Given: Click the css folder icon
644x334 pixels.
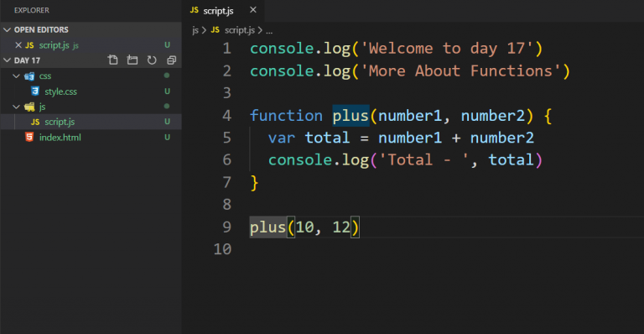Looking at the screenshot, I should (x=29, y=76).
